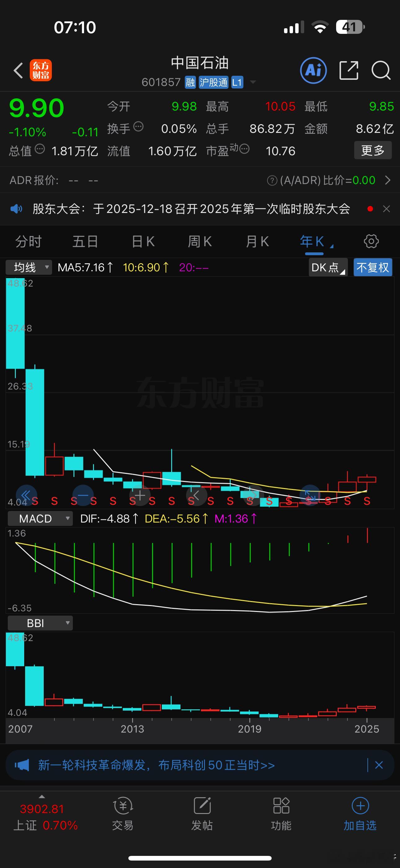
Task: Tap the 10:6.90 moving average value
Action: [146, 268]
